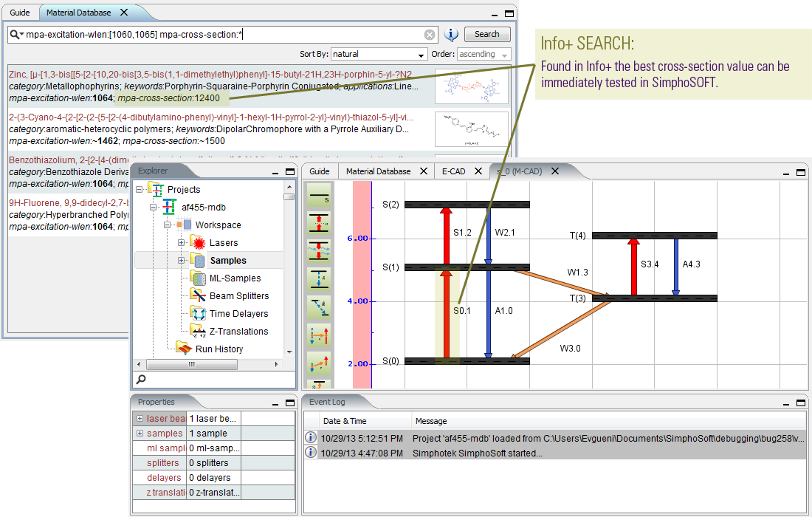Expand the 'samples' row in Properties
Viewport: 812px width, 517px height.
point(140,434)
